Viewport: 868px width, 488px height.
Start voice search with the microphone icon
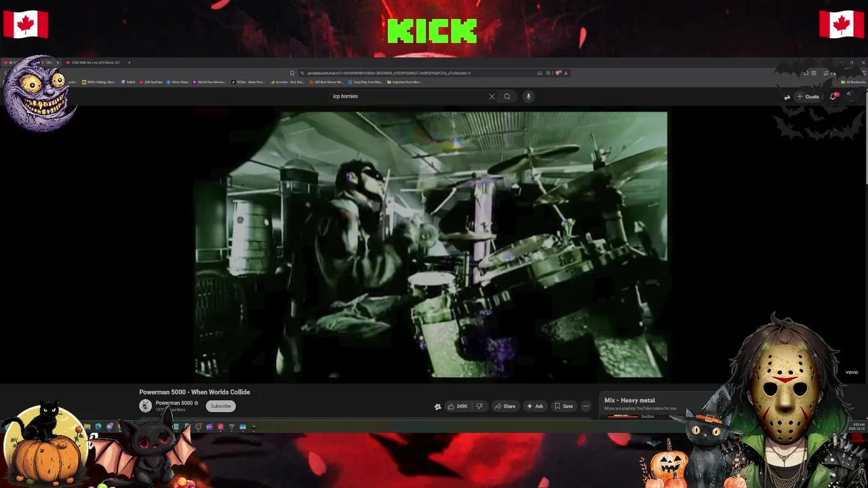point(528,96)
